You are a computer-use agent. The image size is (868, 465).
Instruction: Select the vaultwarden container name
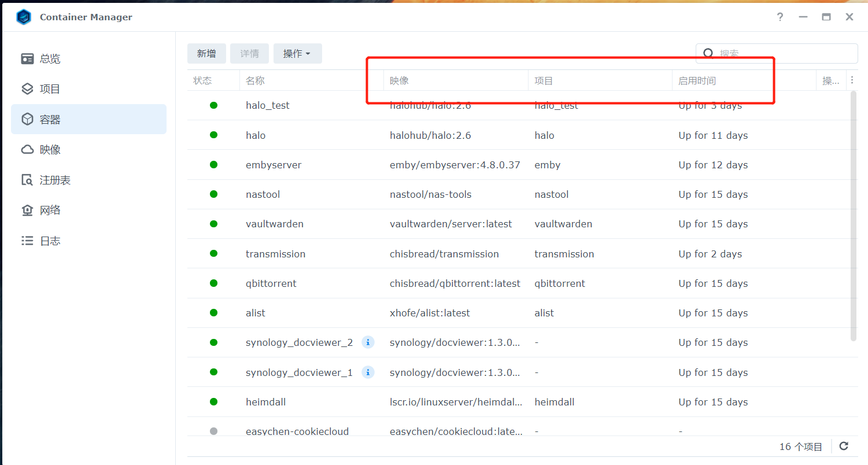click(275, 224)
